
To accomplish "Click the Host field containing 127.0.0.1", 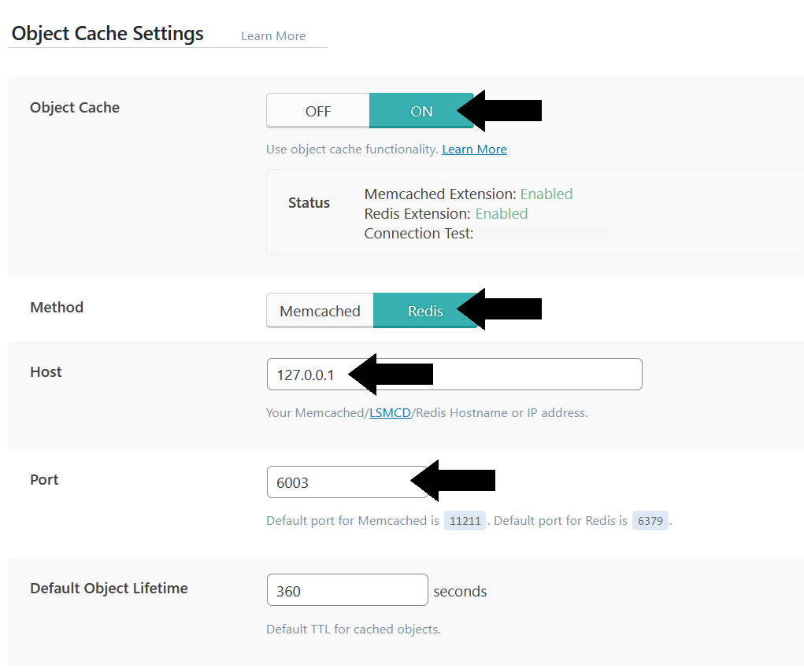I will tap(454, 375).
